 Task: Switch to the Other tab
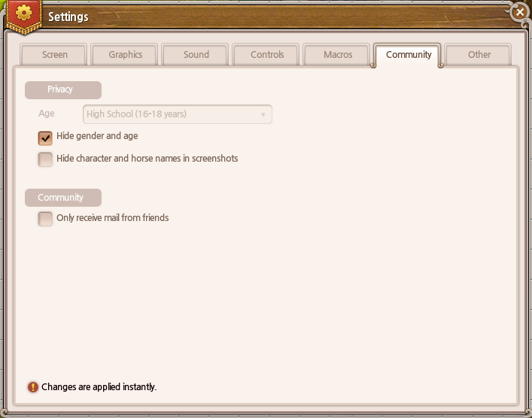tap(479, 55)
